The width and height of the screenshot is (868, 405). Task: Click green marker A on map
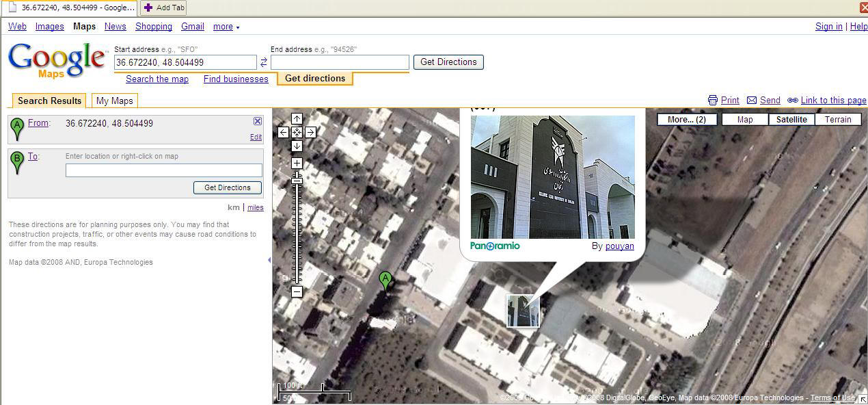(385, 280)
